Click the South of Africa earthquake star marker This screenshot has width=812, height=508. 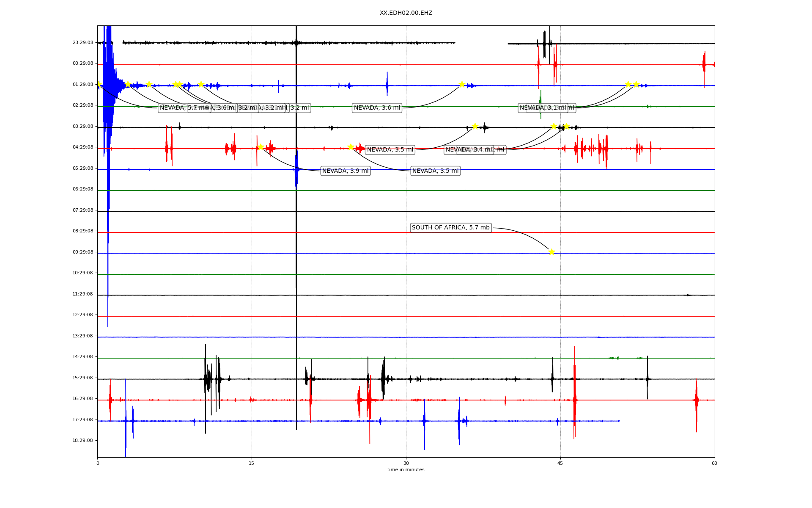click(x=551, y=252)
